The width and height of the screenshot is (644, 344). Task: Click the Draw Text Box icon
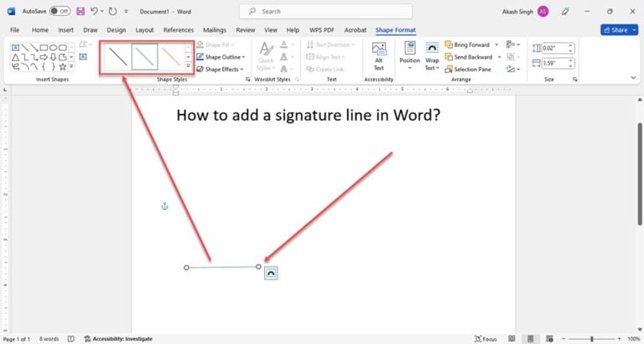coord(83,57)
